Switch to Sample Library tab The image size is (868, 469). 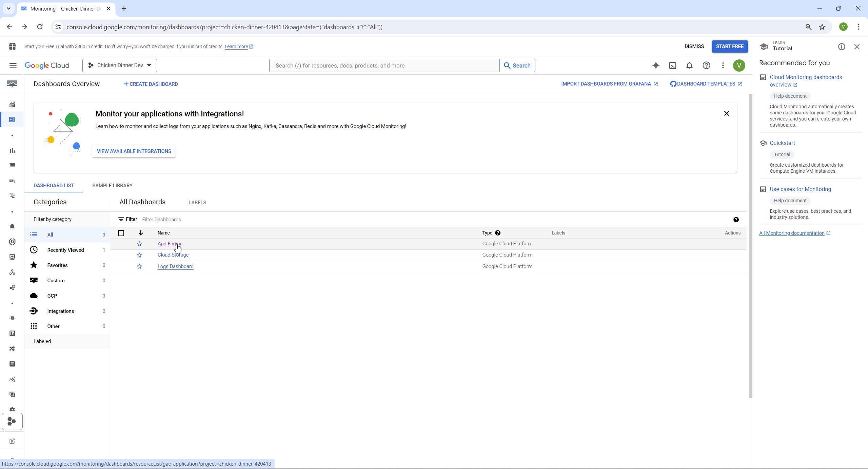(x=112, y=186)
